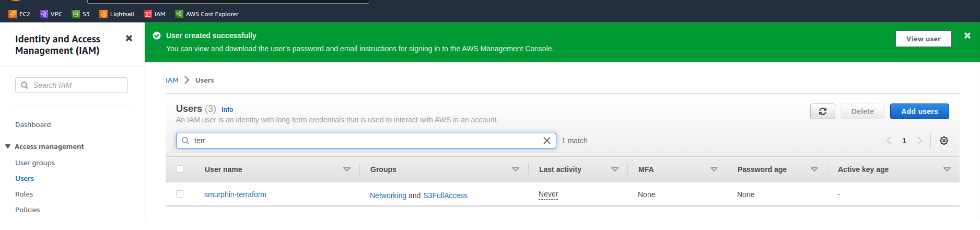The image size is (980, 230).
Task: Refresh the users list
Action: 823,111
